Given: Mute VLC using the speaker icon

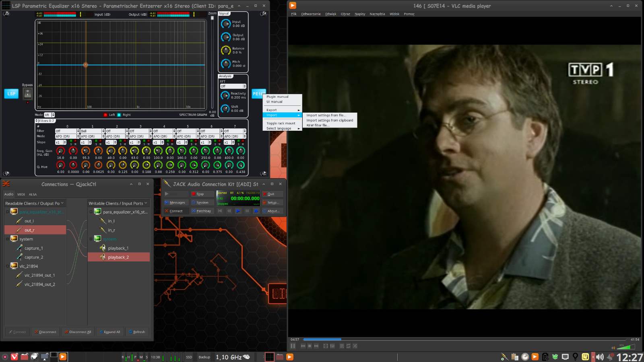Looking at the screenshot, I should pos(613,348).
